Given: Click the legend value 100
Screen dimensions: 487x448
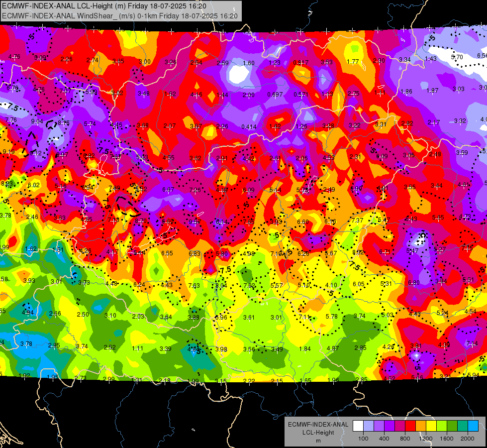Looking at the screenshot, I should click(x=363, y=439).
